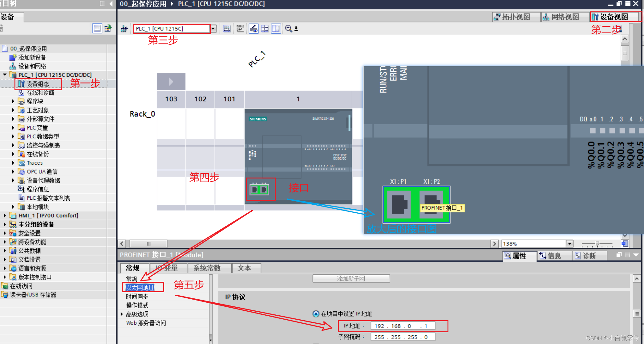Open the 138% zoom level dropdown
The height and width of the screenshot is (344, 644).
point(569,244)
